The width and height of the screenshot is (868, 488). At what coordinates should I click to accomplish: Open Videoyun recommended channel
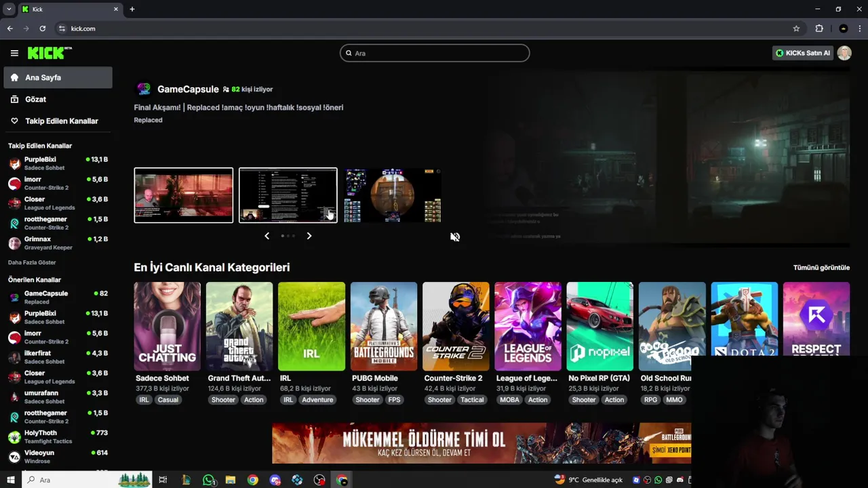58,456
